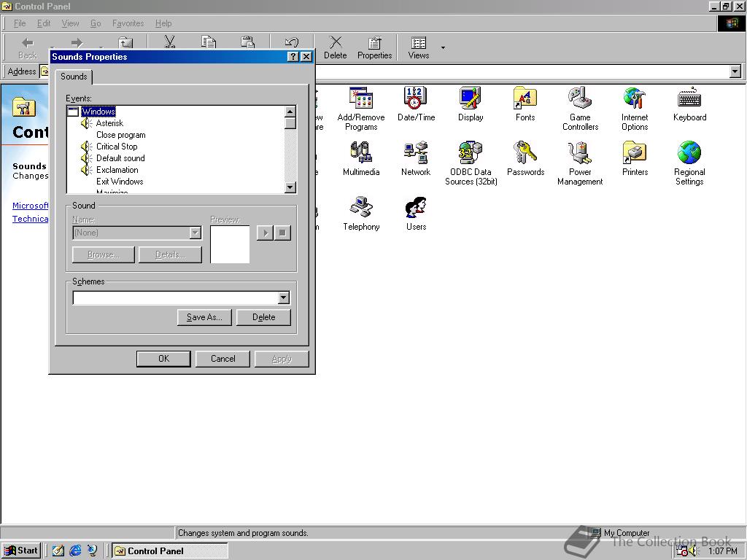
Task: Expand the Schemes dropdown
Action: pos(284,297)
